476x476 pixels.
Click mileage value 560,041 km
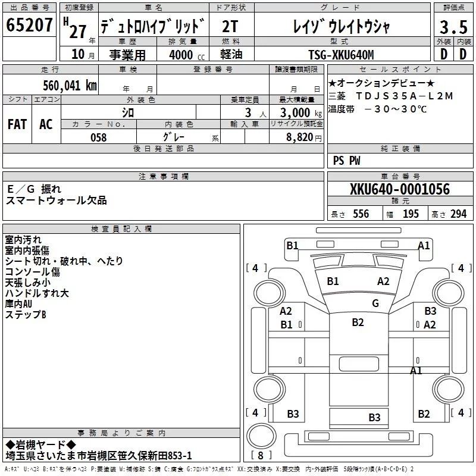coord(70,86)
